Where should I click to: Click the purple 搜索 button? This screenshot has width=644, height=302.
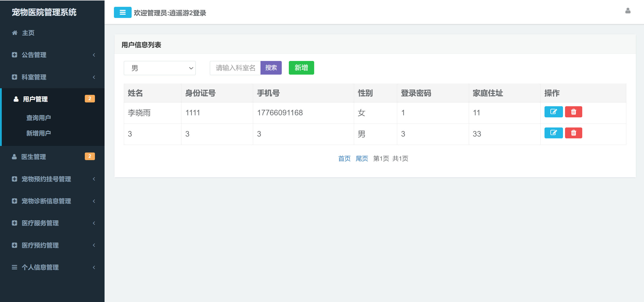pos(271,68)
